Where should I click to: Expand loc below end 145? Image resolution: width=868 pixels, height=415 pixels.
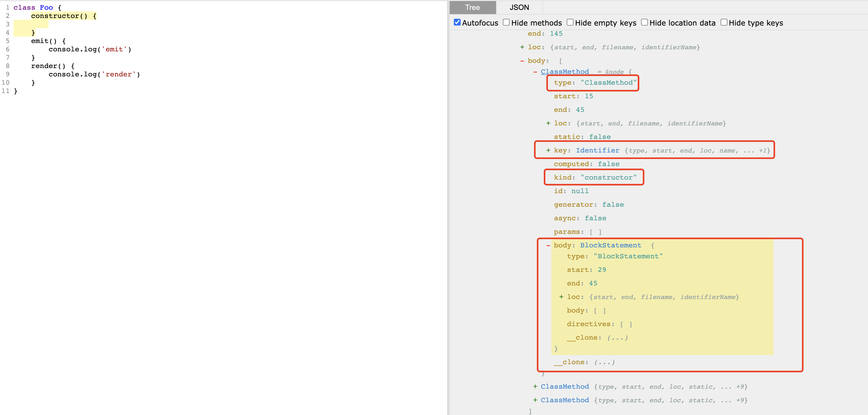pos(522,47)
